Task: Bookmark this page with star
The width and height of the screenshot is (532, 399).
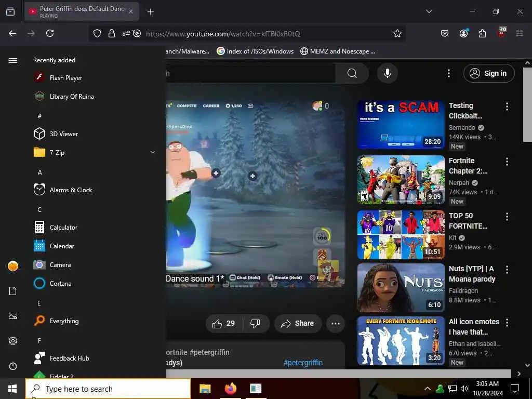Action: click(x=397, y=33)
